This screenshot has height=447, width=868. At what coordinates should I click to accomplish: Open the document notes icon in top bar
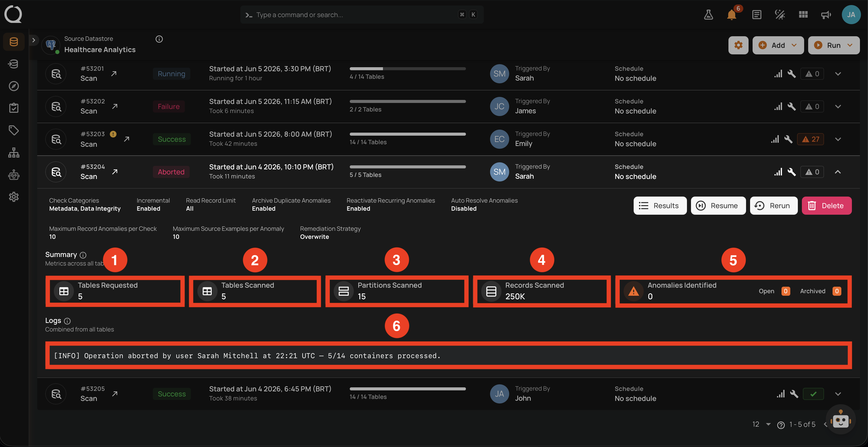pos(756,15)
